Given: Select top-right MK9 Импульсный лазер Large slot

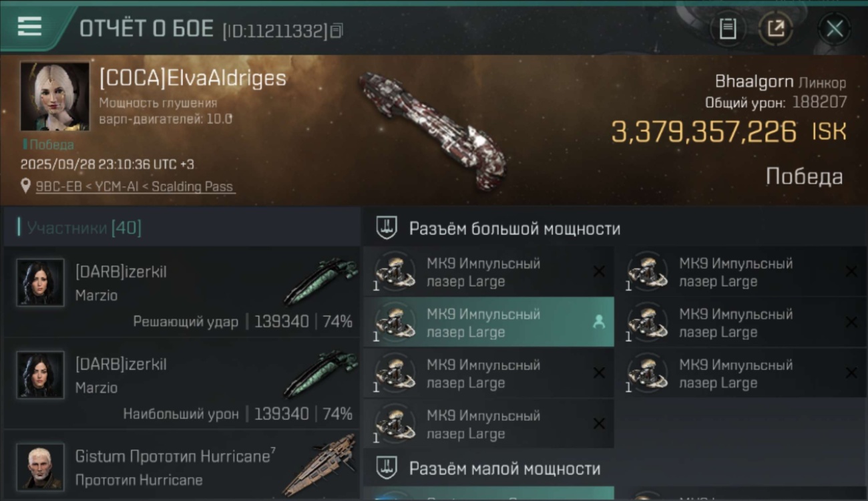Looking at the screenshot, I should tap(741, 272).
